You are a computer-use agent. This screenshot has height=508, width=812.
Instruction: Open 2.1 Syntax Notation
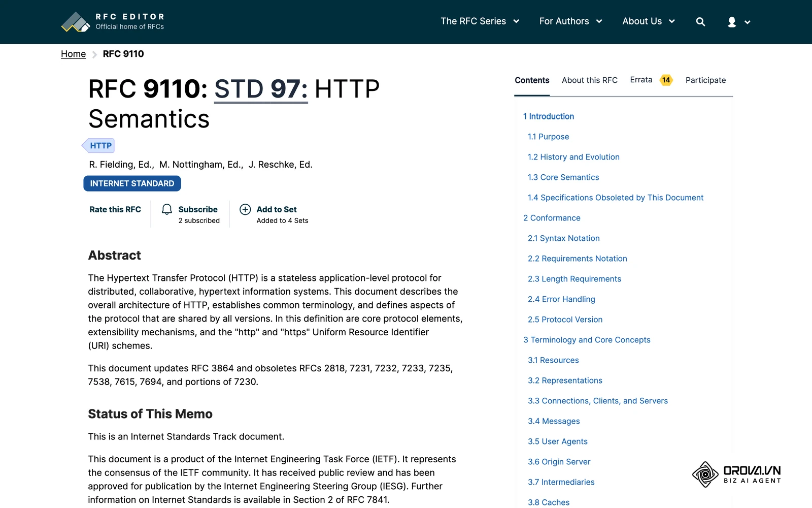tap(564, 238)
